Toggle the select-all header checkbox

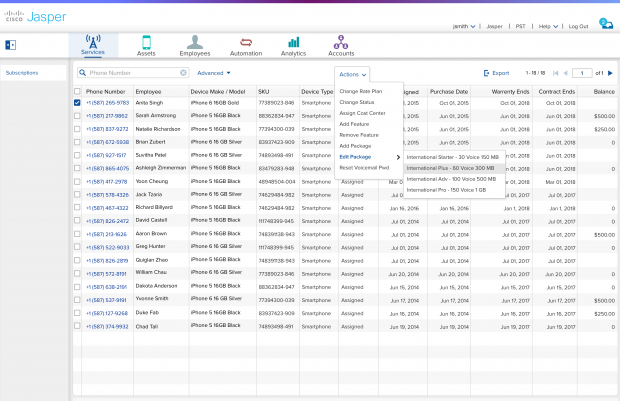77,91
